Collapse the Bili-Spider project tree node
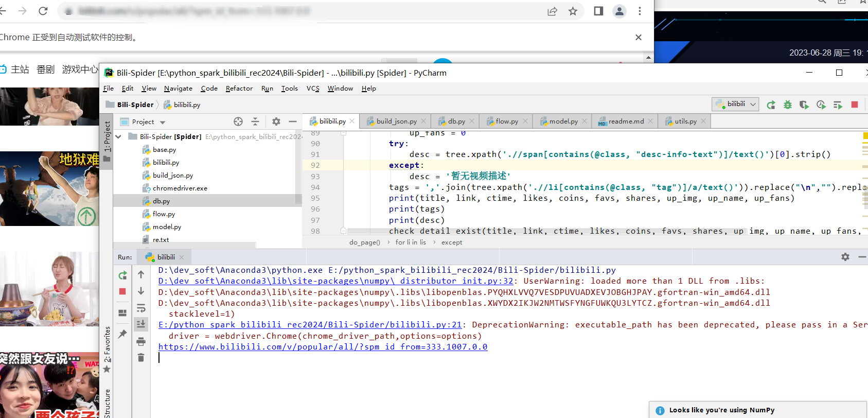Viewport: 868px width, 418px height. click(x=119, y=136)
